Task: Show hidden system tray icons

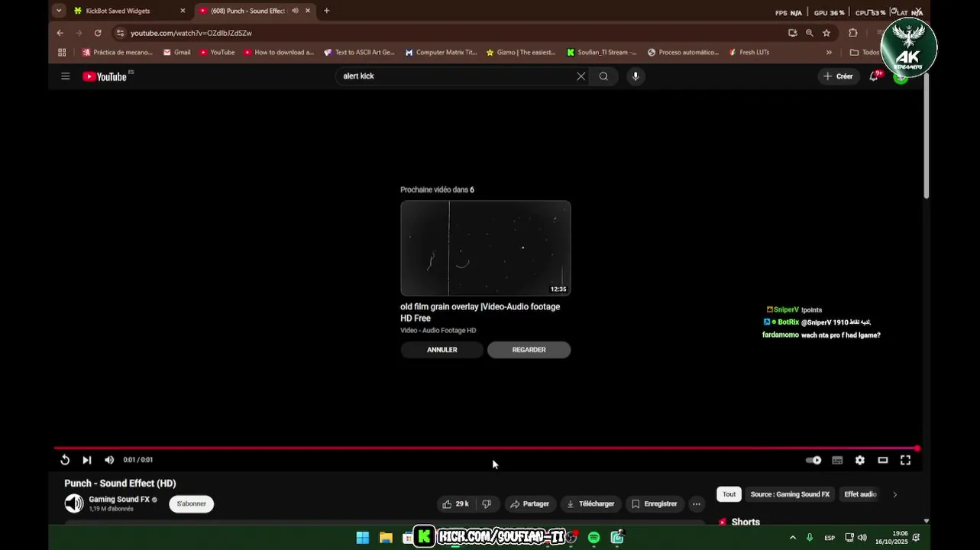Action: coord(793,538)
